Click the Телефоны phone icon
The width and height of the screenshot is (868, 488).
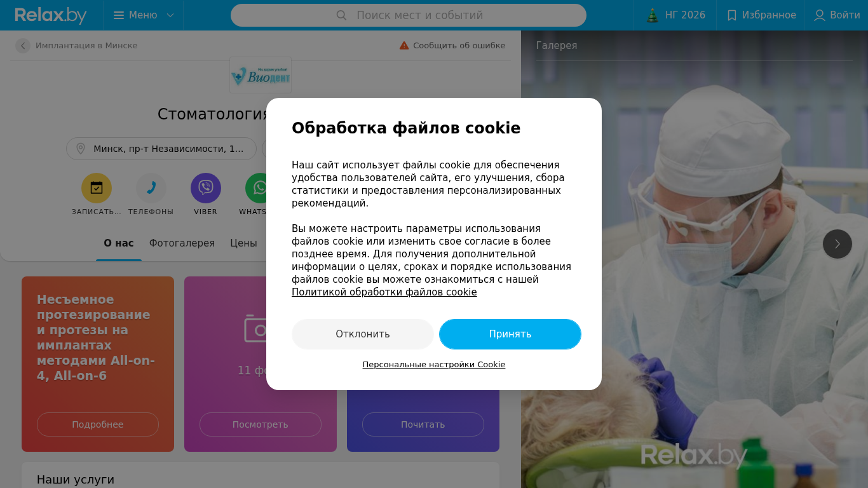click(x=151, y=188)
